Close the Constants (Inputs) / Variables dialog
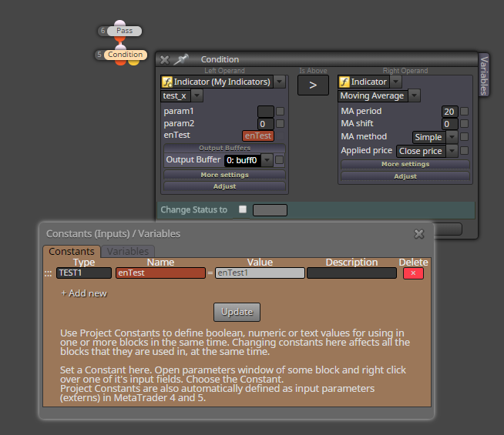504x435 pixels. coord(419,234)
